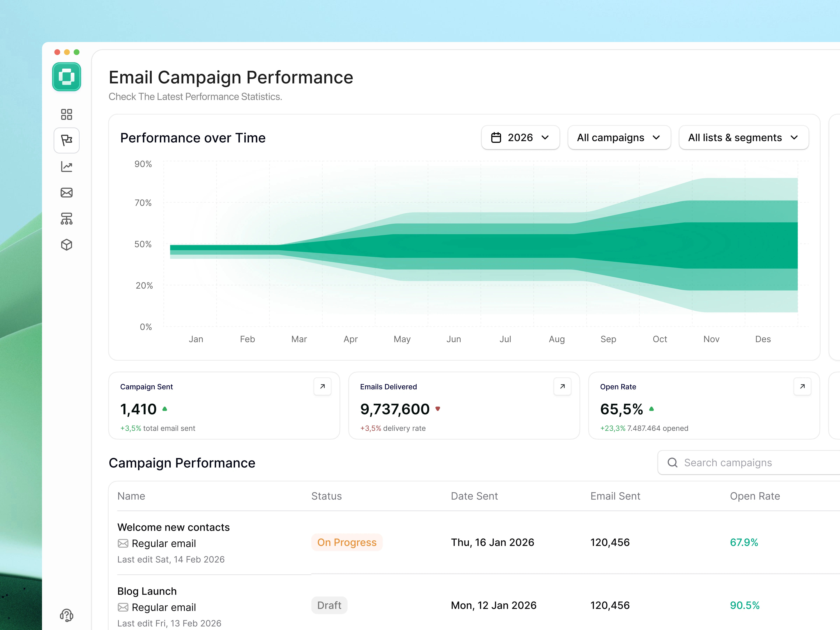Open the Welcome new contacts campaign
Image resolution: width=840 pixels, height=630 pixels.
click(x=174, y=527)
